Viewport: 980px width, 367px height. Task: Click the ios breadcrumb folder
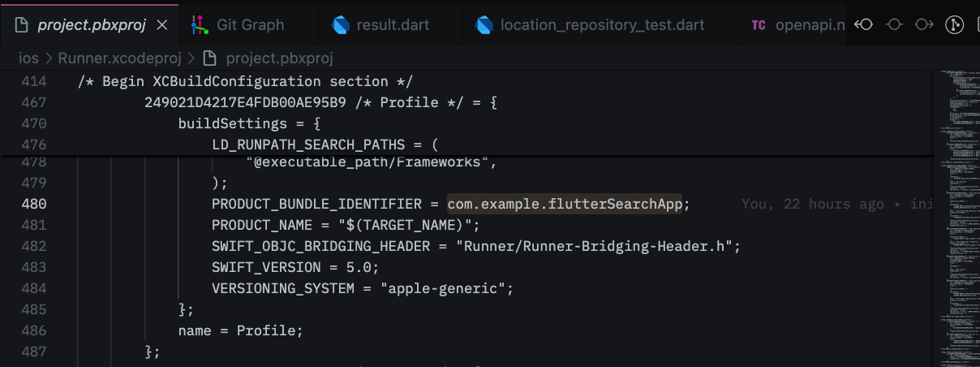28,58
